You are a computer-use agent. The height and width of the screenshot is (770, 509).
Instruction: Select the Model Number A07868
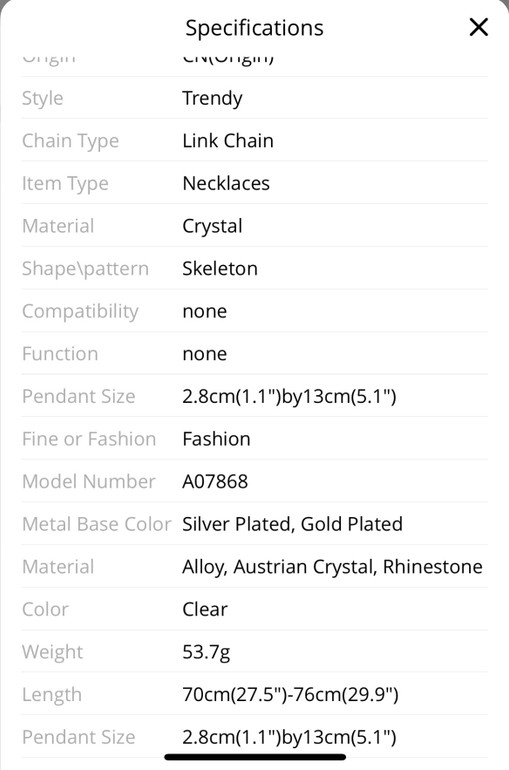coord(215,482)
